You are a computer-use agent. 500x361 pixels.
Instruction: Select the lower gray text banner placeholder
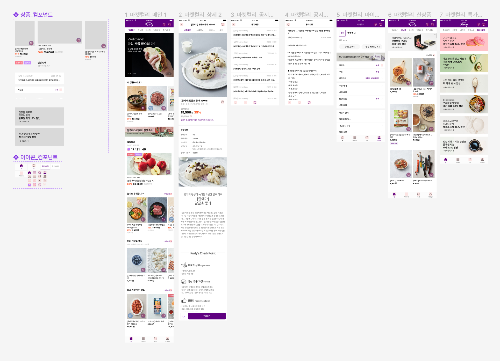tap(39, 137)
